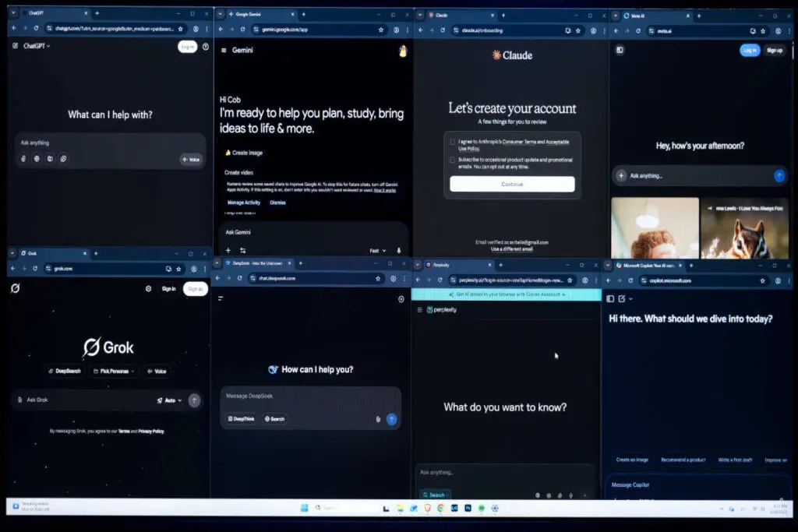798x532 pixels.
Task: Click the Voice button in ChatGPT prompt box
Action: 192,159
